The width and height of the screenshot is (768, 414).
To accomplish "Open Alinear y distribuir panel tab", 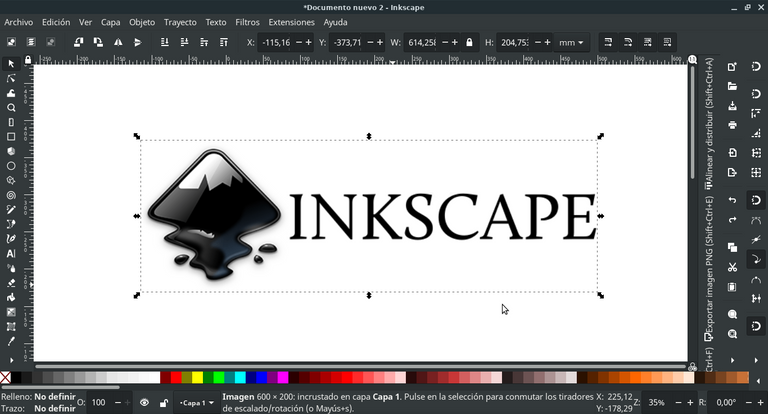I will (x=709, y=123).
